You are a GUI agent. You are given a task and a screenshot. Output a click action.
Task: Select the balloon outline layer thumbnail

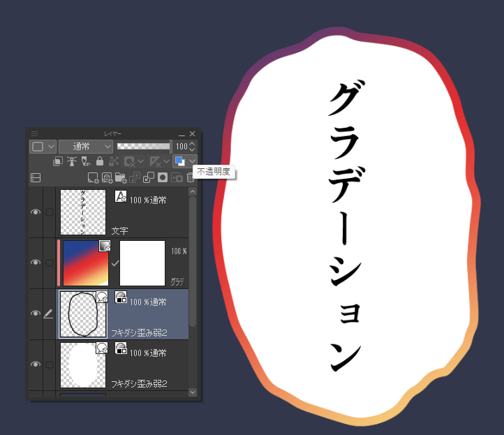(83, 314)
